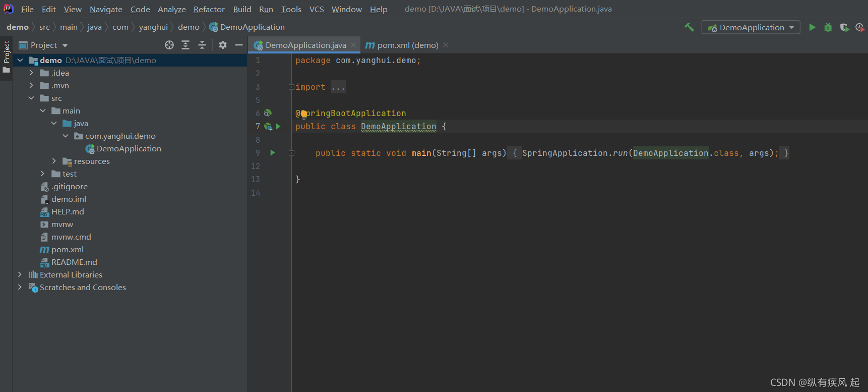Collapse the demo root folder
Image resolution: width=868 pixels, height=392 pixels.
pos(20,60)
